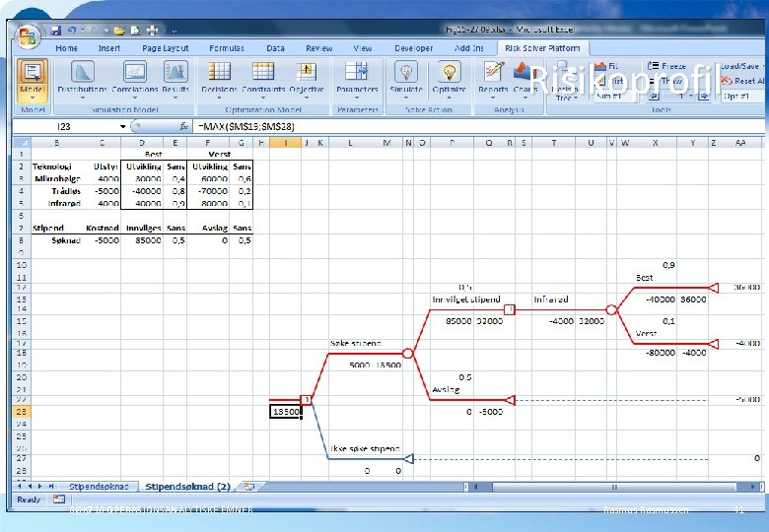
Task: Open the Decisions grid button
Action: point(219,79)
